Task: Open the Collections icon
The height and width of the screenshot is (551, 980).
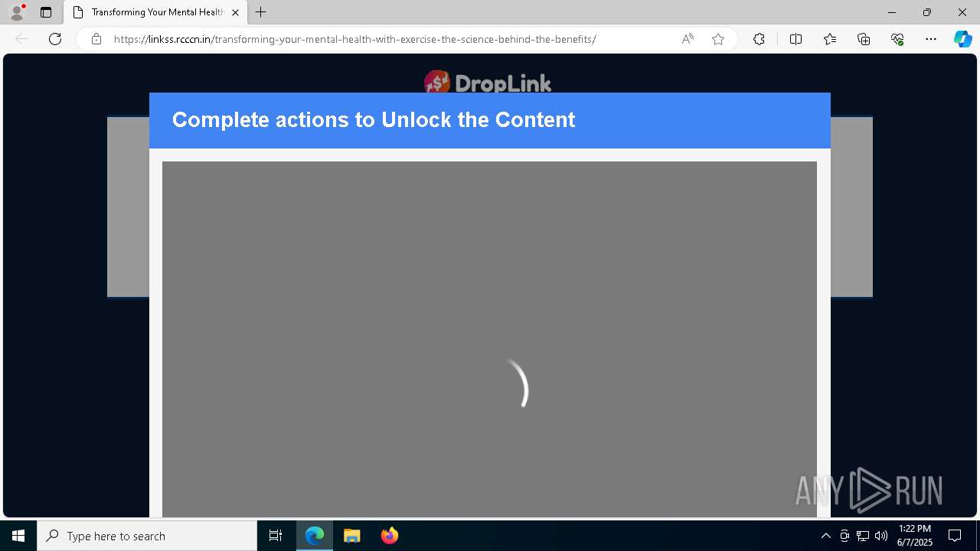Action: coord(864,39)
